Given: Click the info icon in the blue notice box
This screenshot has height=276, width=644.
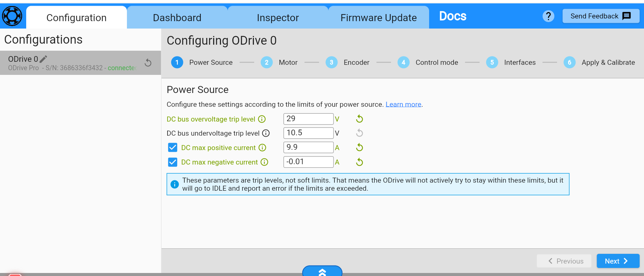Looking at the screenshot, I should (175, 184).
